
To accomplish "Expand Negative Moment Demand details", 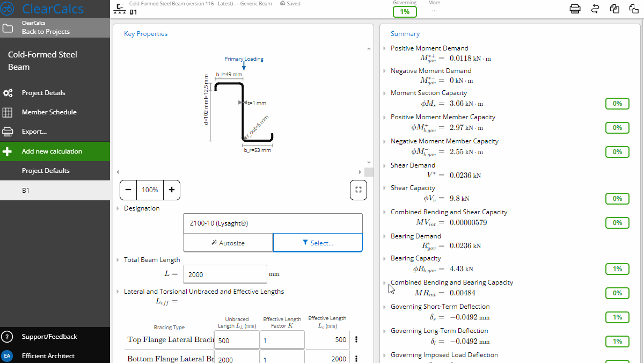I will pyautogui.click(x=385, y=71).
